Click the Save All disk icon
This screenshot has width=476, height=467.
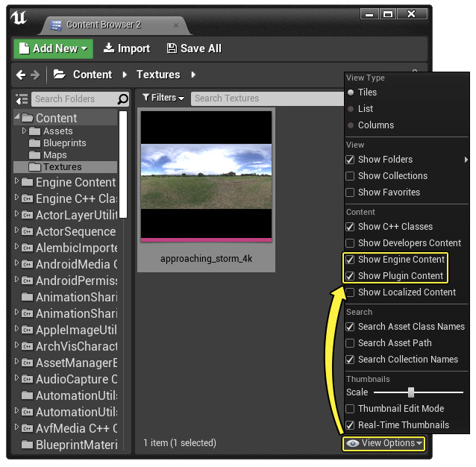[x=172, y=48]
